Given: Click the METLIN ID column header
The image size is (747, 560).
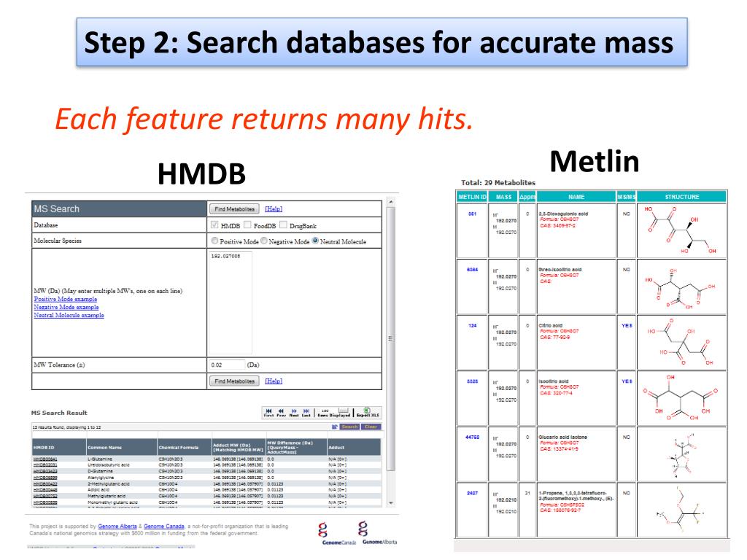Looking at the screenshot, I should tap(472, 197).
